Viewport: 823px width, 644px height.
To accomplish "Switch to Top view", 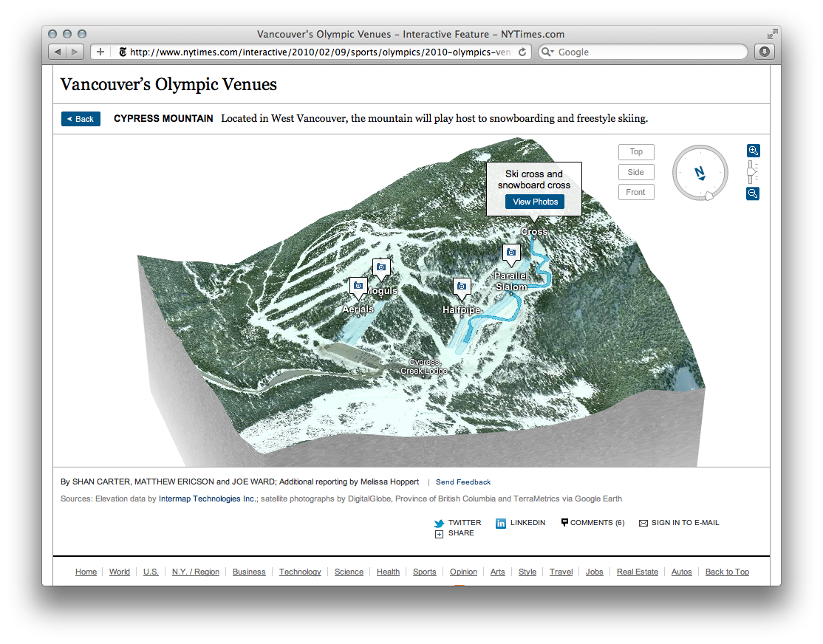I will (636, 151).
